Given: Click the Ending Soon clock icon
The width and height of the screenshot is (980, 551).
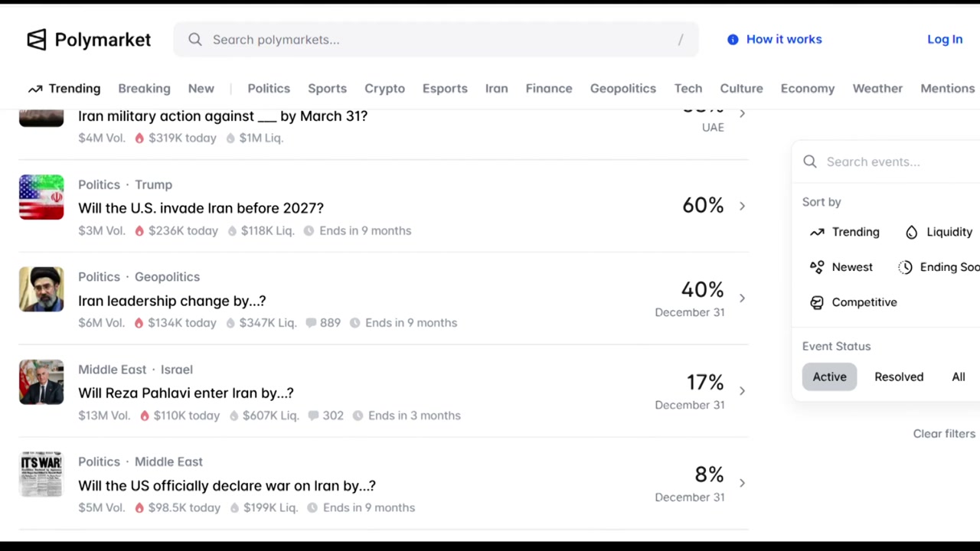Looking at the screenshot, I should (906, 267).
